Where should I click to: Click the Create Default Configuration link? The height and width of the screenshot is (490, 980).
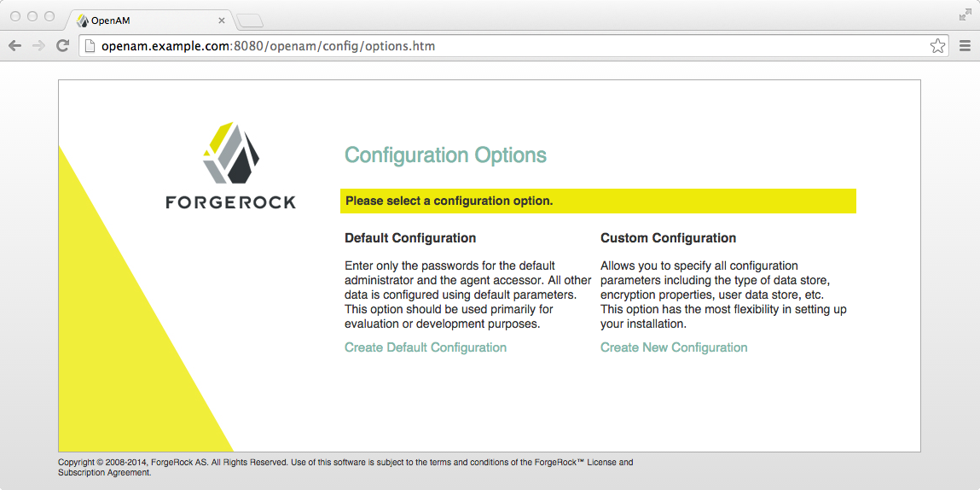(426, 347)
